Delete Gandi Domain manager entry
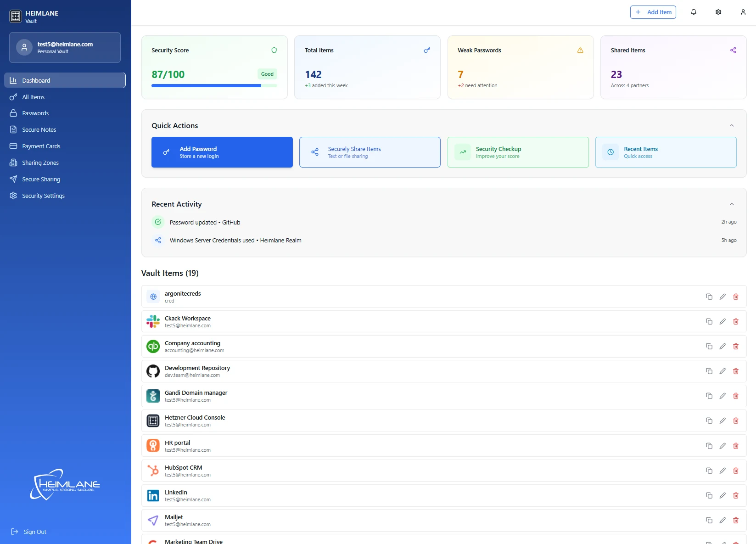756x544 pixels. click(736, 396)
